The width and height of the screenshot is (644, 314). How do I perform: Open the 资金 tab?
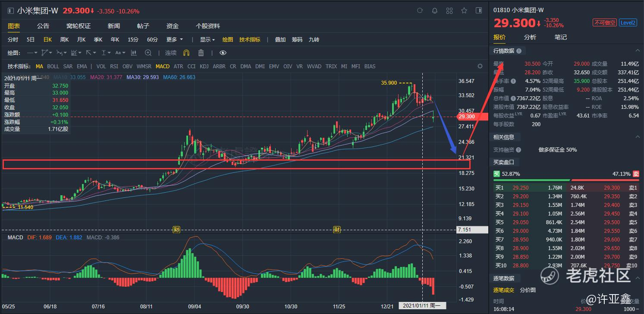(173, 26)
